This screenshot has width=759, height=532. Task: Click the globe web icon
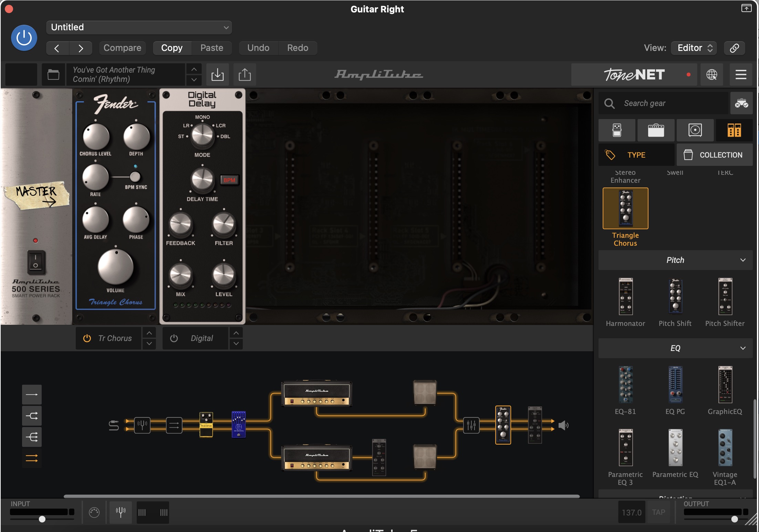[x=711, y=74]
